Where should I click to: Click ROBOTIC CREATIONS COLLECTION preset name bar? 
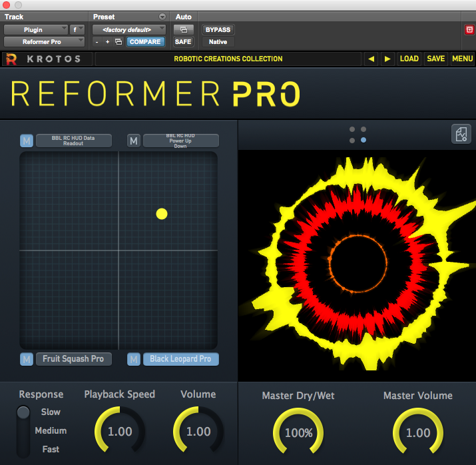point(228,59)
